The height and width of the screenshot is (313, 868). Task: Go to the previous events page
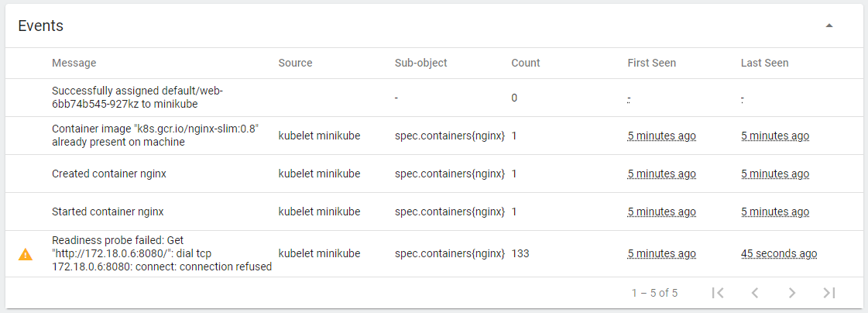(755, 293)
